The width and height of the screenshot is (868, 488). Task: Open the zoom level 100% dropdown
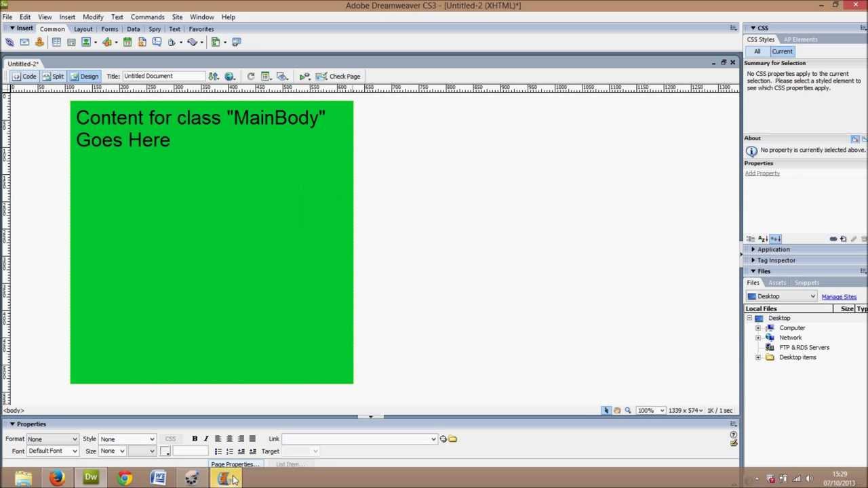(x=650, y=410)
